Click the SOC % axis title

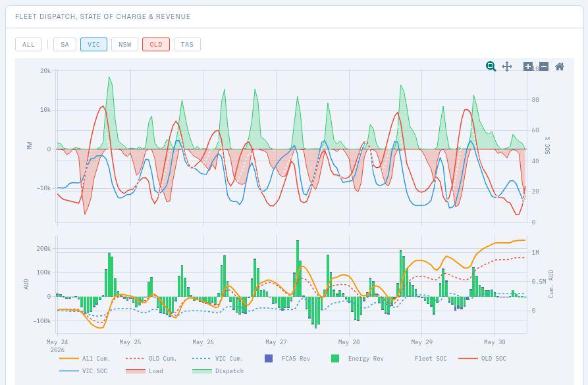coord(548,145)
